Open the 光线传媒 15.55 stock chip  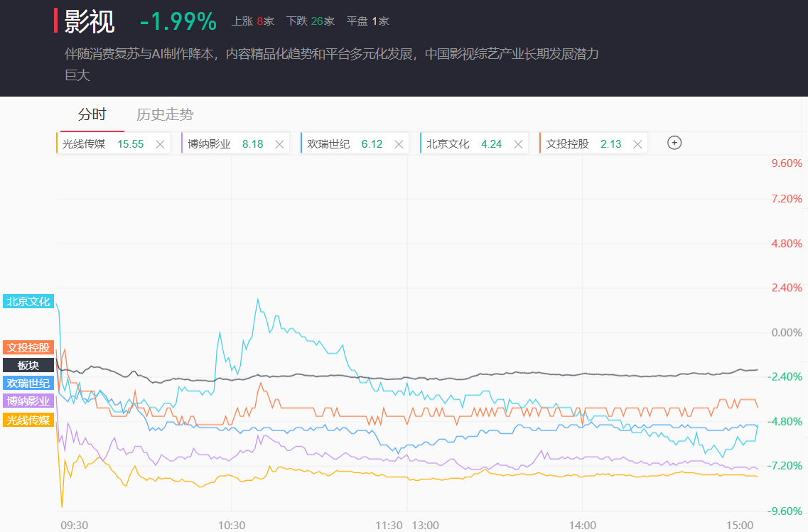click(x=103, y=144)
